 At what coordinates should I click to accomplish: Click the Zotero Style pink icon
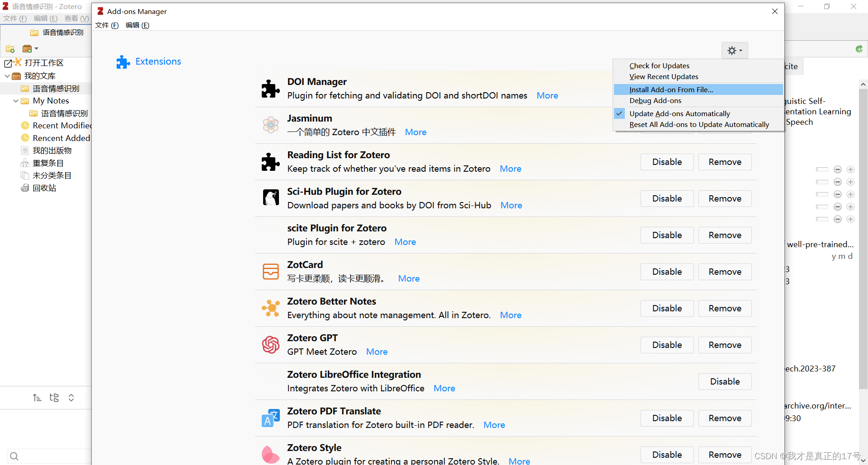271,455
